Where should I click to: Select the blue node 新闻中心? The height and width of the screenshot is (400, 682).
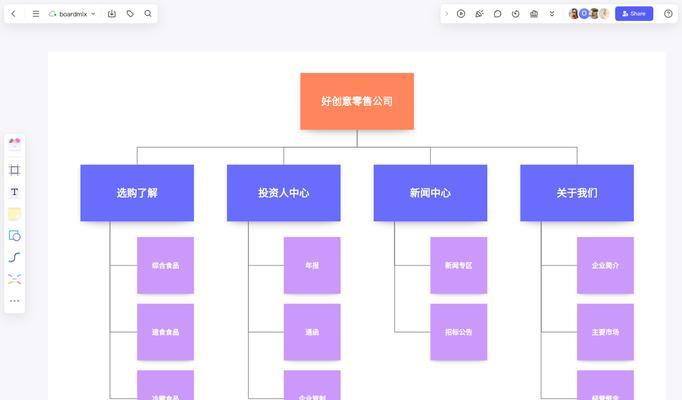click(430, 193)
